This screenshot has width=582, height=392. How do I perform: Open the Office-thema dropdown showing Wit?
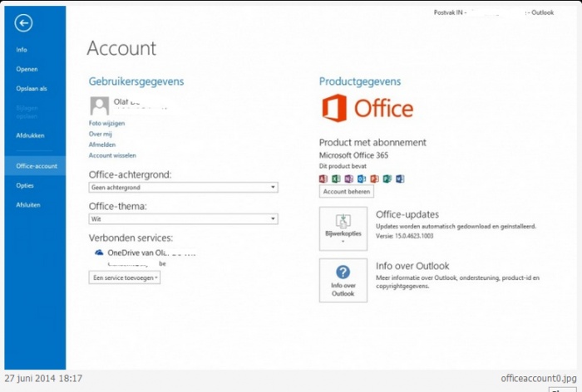point(184,218)
